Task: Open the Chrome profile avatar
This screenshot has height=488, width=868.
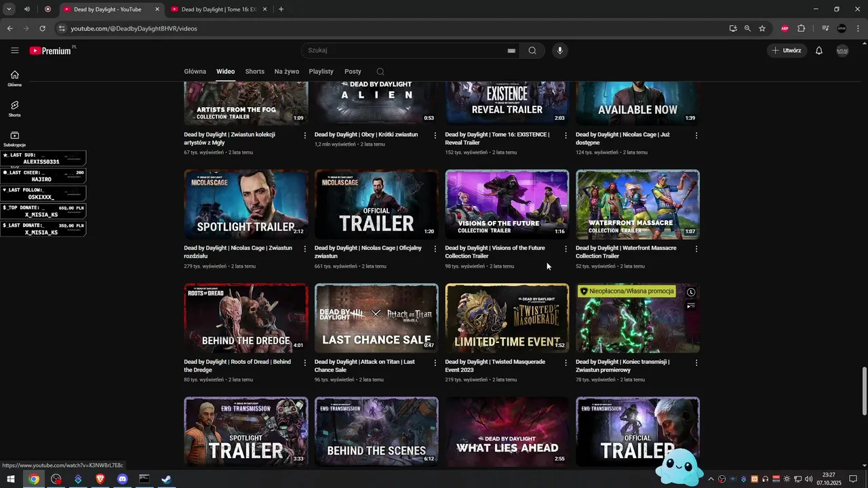Action: 842,28
